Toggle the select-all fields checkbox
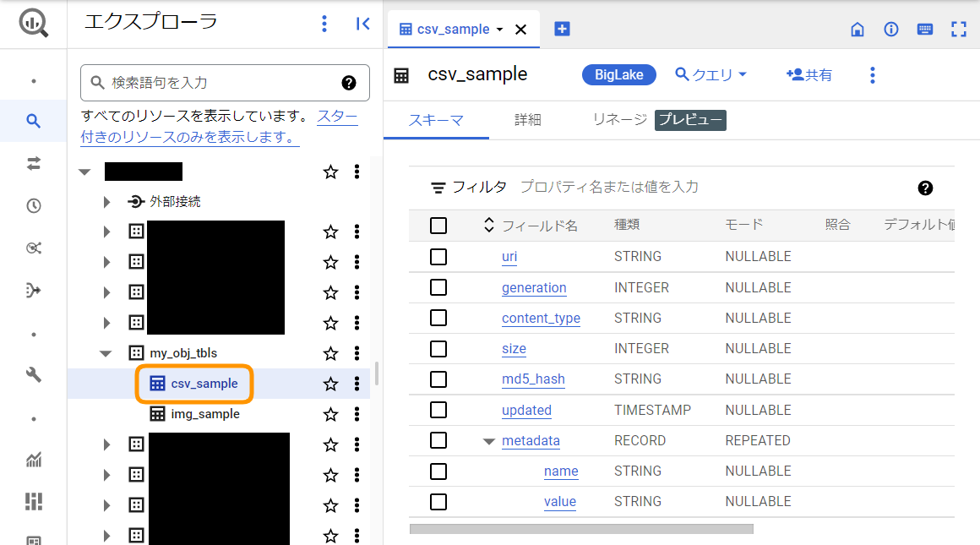Screen dimensions: 980x545 pyautogui.click(x=438, y=226)
